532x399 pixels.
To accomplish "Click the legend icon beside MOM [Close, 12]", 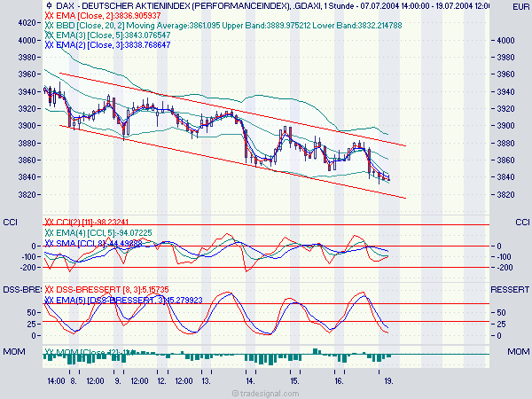I will pos(49,352).
